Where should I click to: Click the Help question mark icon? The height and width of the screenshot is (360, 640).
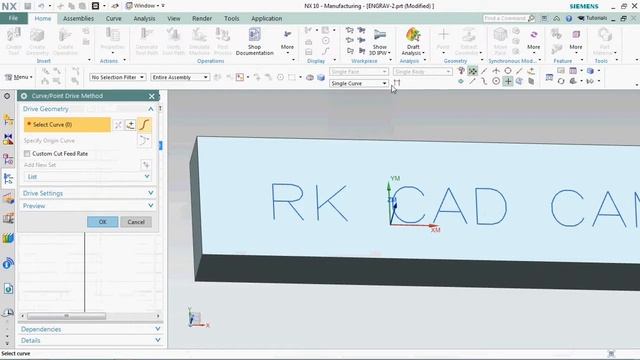pyautogui.click(x=569, y=18)
